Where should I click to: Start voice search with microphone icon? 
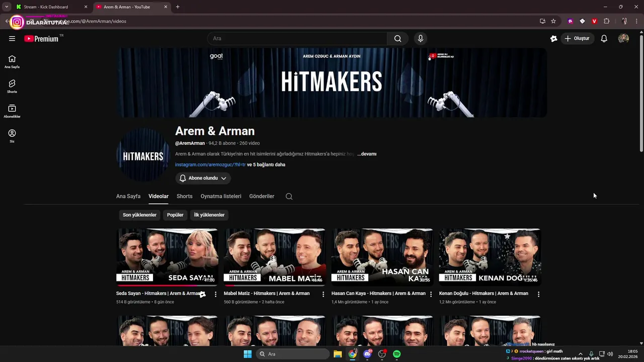421,38
